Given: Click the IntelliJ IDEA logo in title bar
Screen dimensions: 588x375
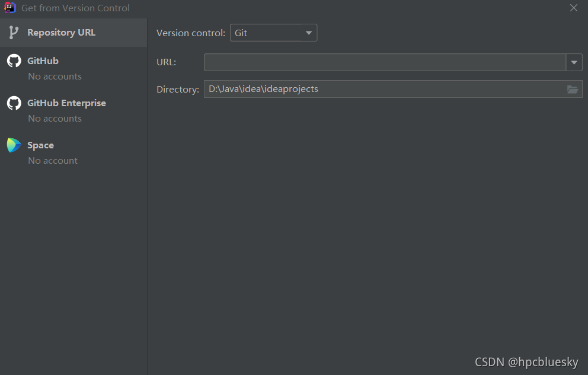Looking at the screenshot, I should point(9,8).
